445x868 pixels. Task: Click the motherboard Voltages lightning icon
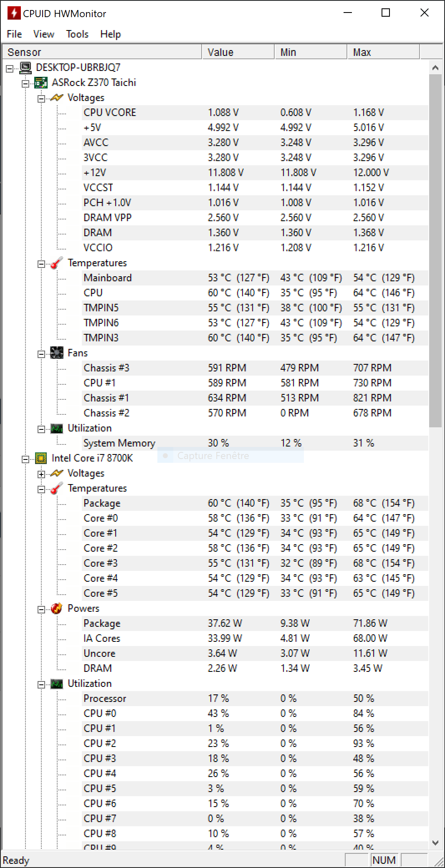(x=57, y=98)
